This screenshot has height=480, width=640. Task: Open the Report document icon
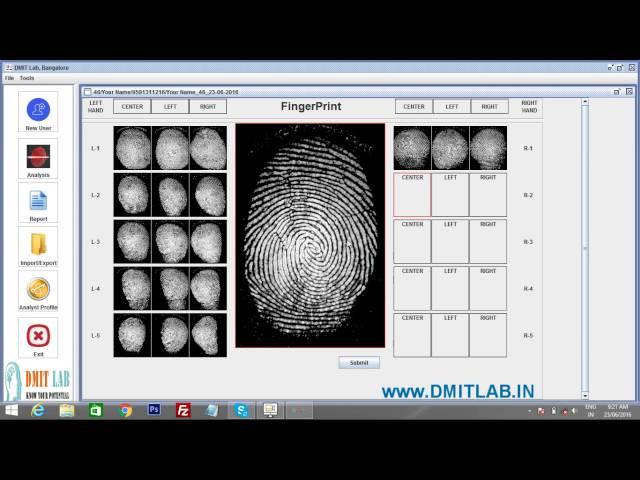click(x=38, y=202)
